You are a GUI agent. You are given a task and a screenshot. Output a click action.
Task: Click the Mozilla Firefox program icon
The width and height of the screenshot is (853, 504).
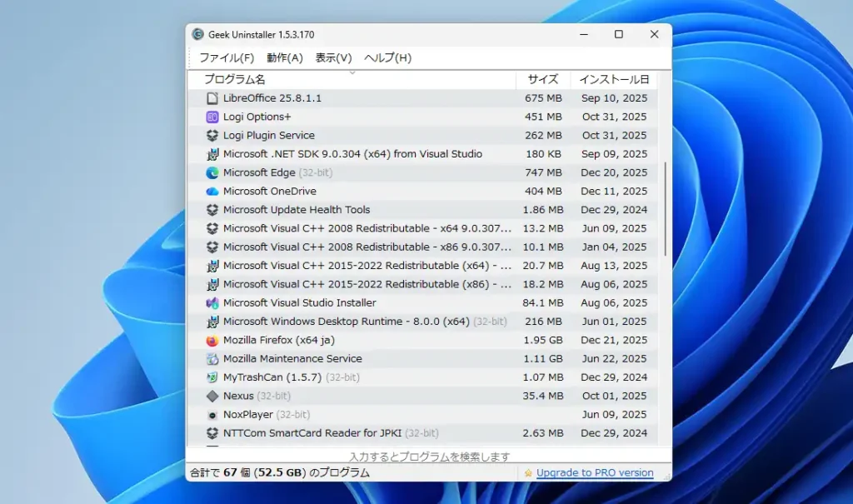[212, 340]
